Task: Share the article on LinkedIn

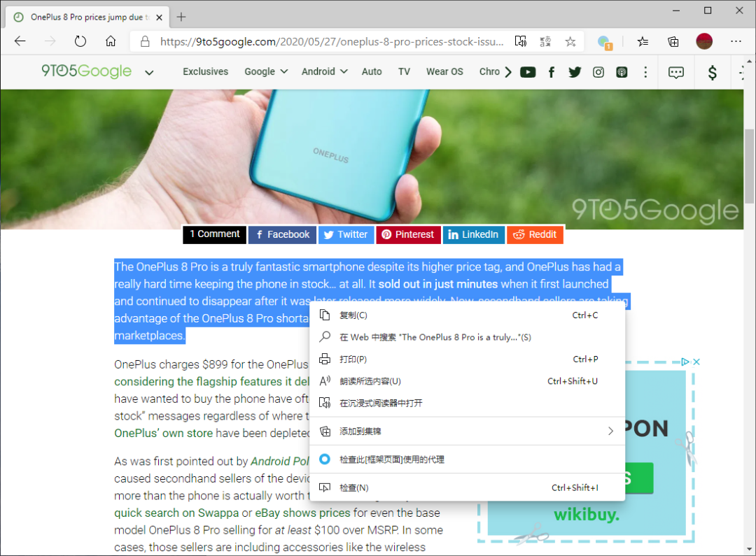Action: [x=473, y=234]
